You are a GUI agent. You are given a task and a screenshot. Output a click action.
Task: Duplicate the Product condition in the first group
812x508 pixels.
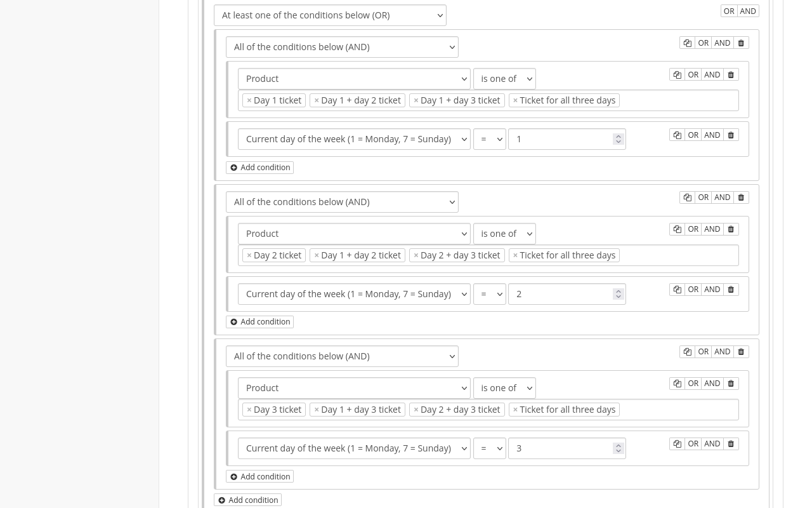click(x=677, y=74)
